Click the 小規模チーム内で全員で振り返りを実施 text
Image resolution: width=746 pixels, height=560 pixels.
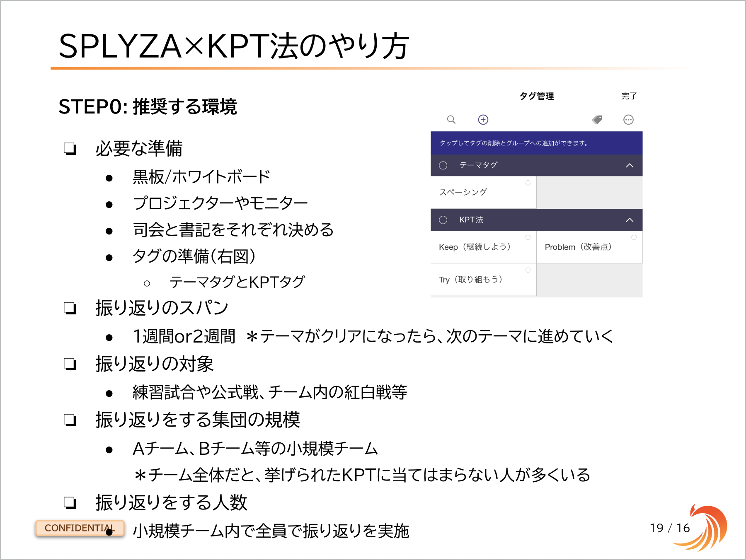tap(271, 531)
